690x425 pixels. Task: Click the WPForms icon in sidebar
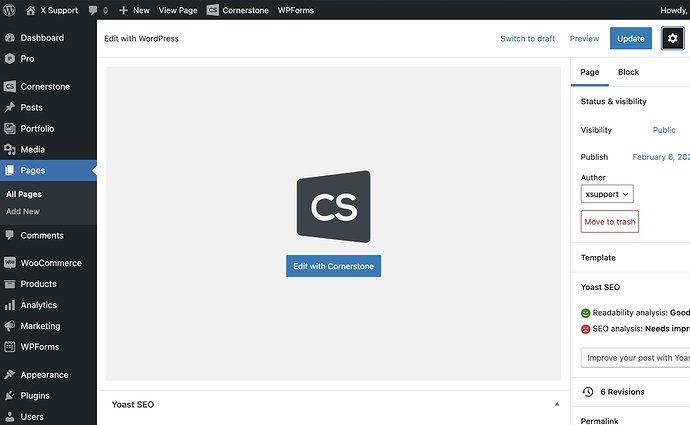coord(10,347)
